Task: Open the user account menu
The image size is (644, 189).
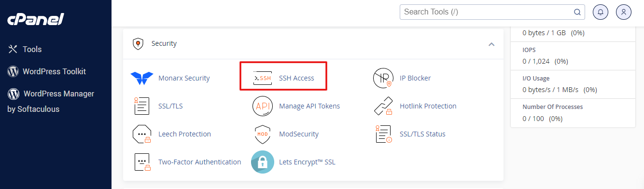Action: point(624,12)
